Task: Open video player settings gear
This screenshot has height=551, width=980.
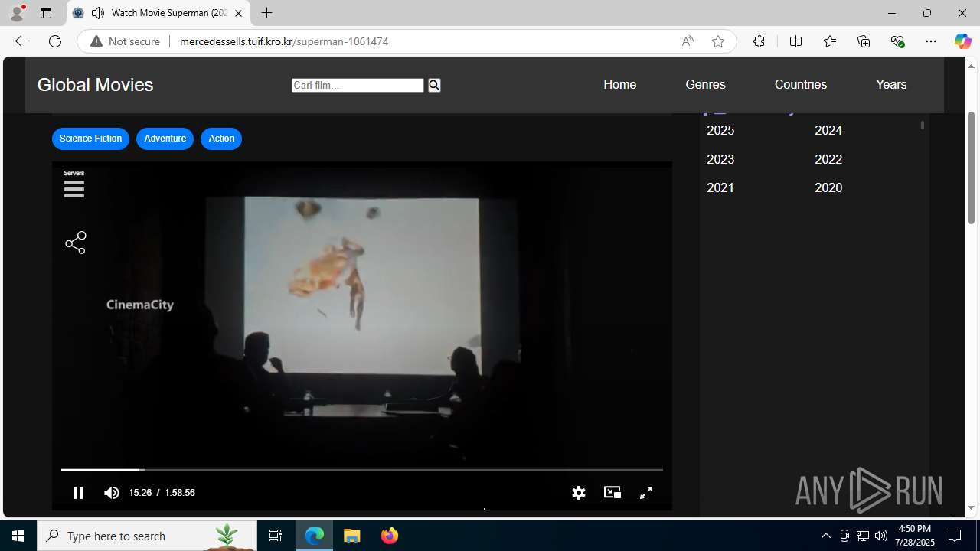Action: click(579, 493)
